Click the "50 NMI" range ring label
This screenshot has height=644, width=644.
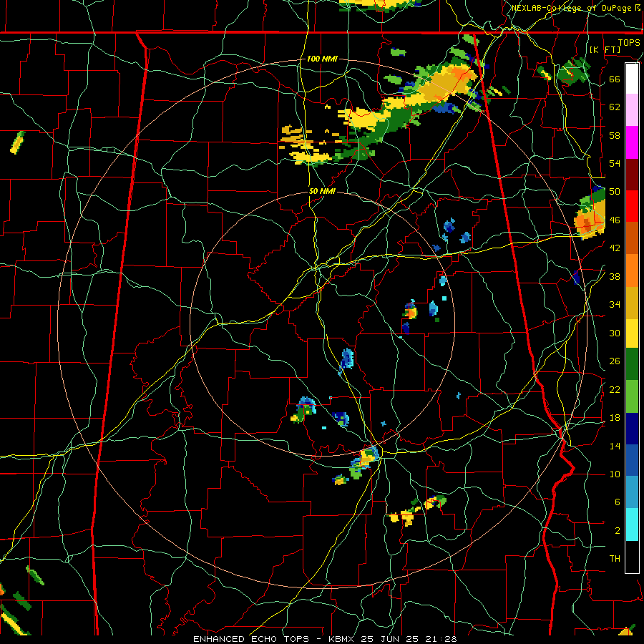pos(322,191)
